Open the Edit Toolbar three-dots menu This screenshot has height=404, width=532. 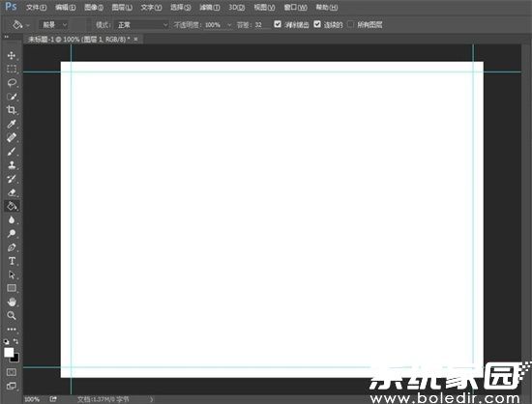tap(12, 330)
